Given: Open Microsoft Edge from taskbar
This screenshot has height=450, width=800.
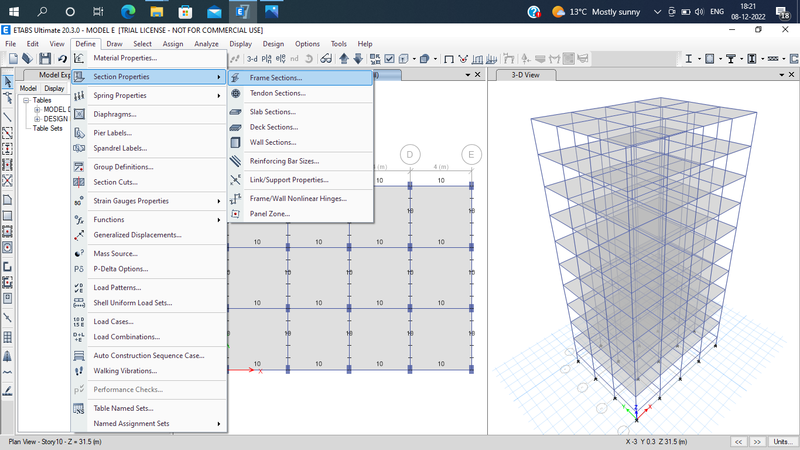Looking at the screenshot, I should pyautogui.click(x=128, y=11).
